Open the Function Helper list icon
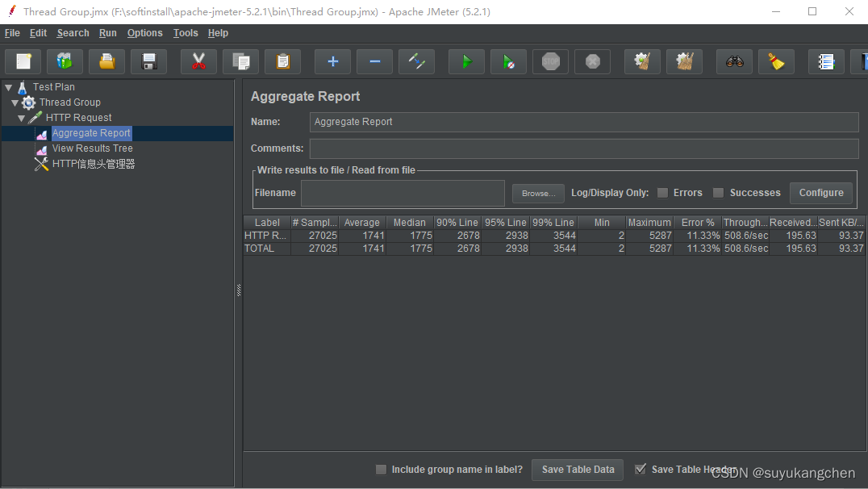The height and width of the screenshot is (489, 868). coord(827,61)
